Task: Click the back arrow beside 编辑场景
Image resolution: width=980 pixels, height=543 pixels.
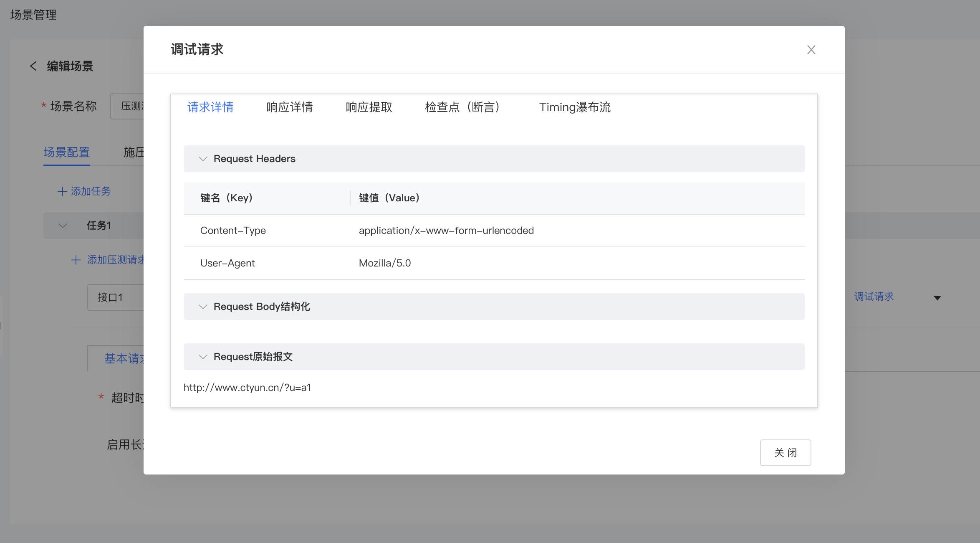Action: 33,66
